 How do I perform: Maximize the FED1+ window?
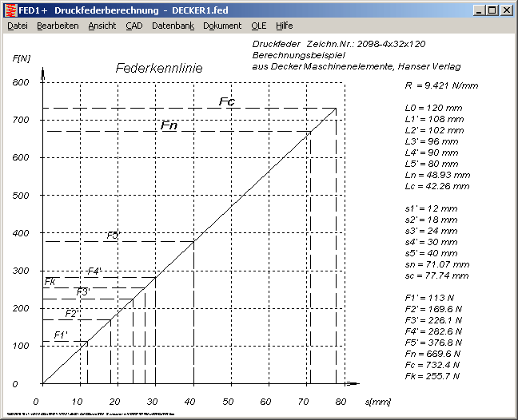click(x=492, y=10)
